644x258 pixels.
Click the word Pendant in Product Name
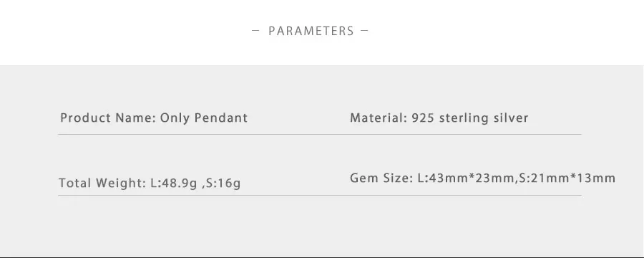coord(221,118)
